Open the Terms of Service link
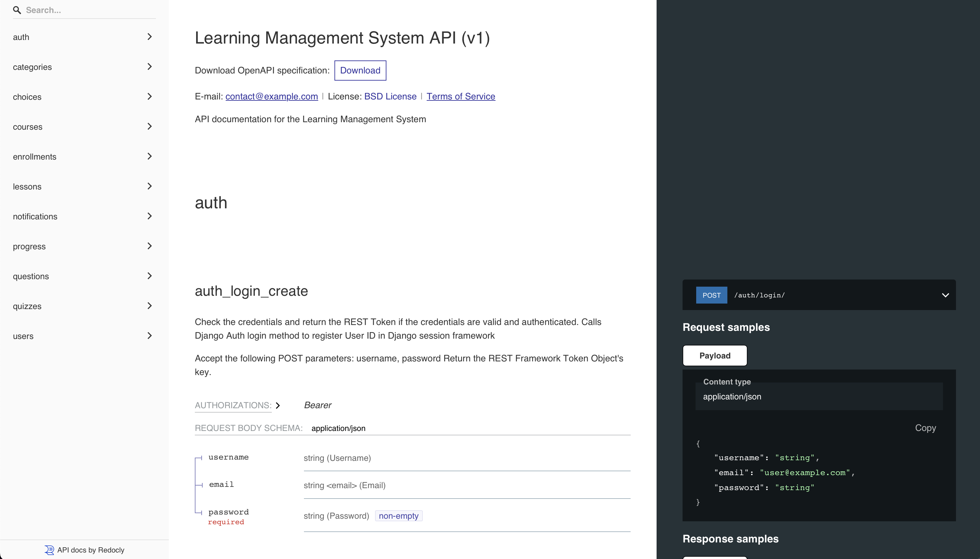Image resolution: width=980 pixels, height=559 pixels. click(x=461, y=97)
